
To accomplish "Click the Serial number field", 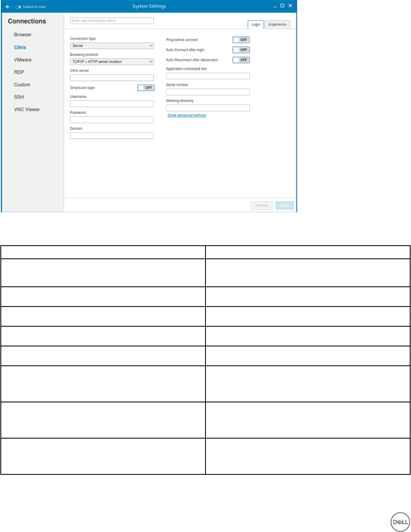I will pos(208,92).
